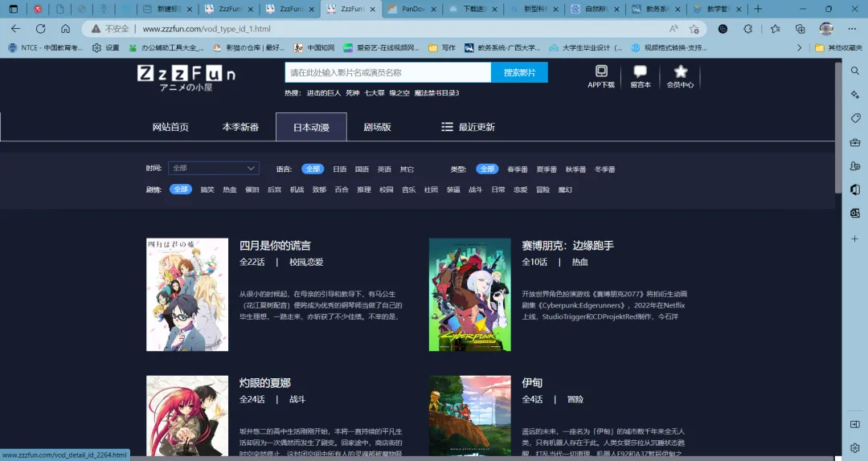This screenshot has height=461, width=868.
Task: Select 冬季番 in the type filter
Action: pos(604,169)
